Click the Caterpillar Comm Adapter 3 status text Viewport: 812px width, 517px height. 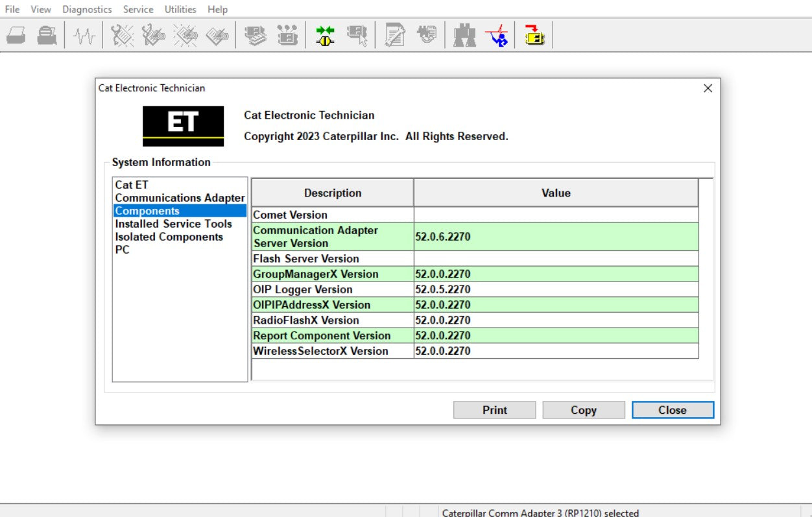click(x=540, y=512)
